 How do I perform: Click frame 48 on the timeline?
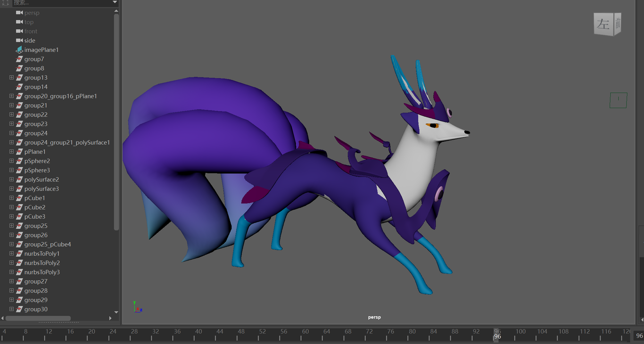241,332
